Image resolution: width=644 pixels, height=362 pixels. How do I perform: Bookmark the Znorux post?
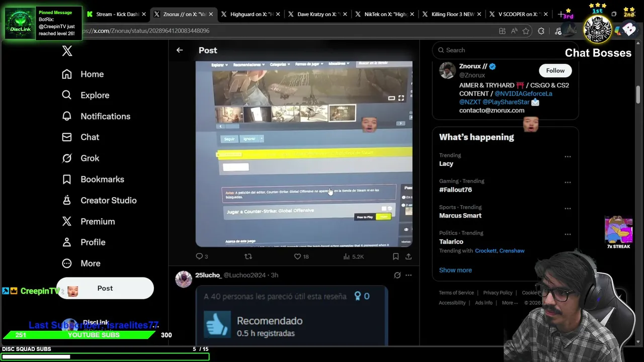(396, 256)
